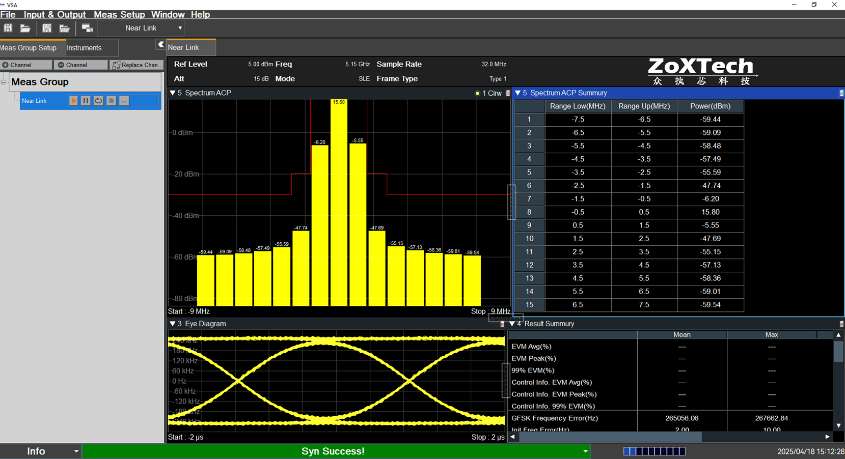The image size is (845, 459).
Task: Click the corner icon of Result Summary panel
Action: (x=842, y=324)
